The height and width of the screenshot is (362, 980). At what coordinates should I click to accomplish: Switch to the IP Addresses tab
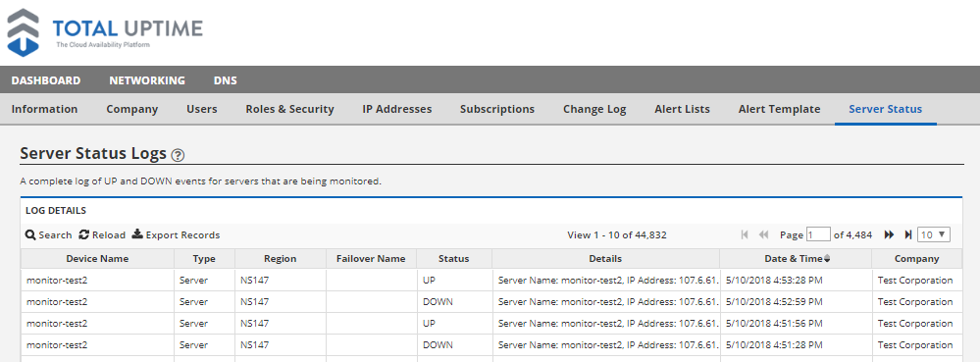point(397,109)
